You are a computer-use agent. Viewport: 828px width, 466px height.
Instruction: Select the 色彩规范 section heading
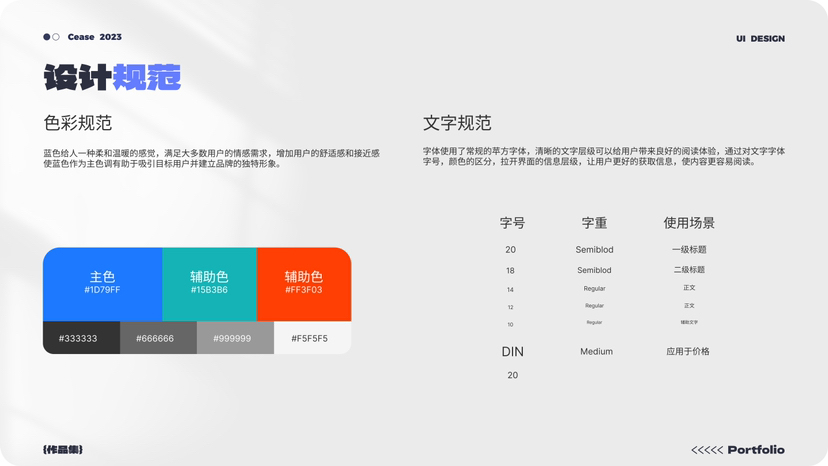(78, 123)
